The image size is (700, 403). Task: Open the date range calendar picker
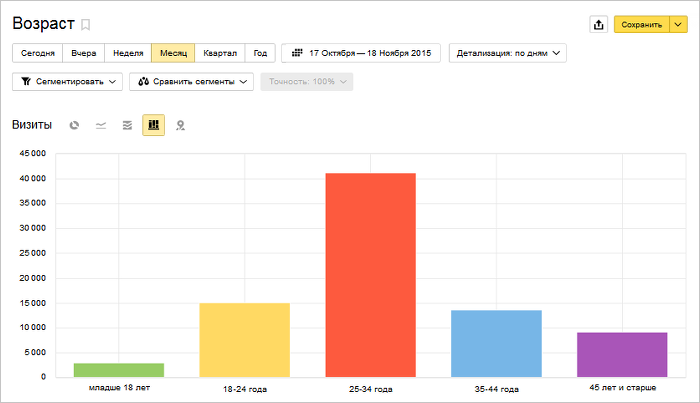coord(361,53)
